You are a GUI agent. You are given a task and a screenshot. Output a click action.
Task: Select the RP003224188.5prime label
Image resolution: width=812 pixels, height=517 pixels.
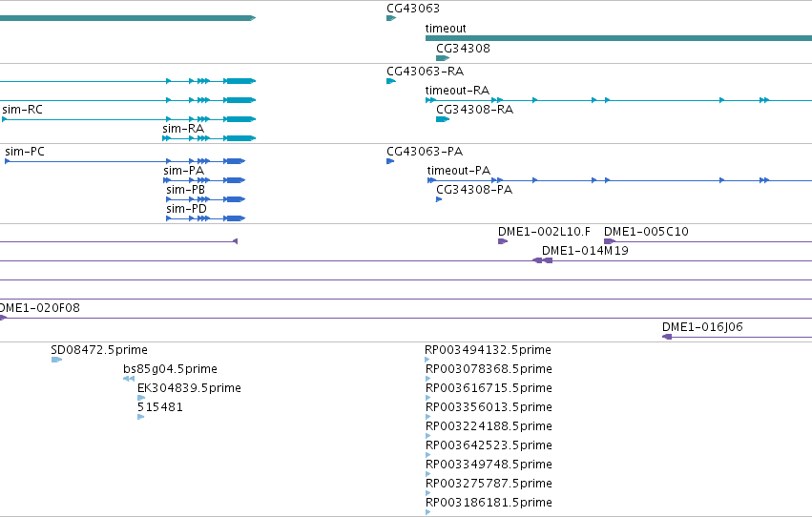pyautogui.click(x=489, y=427)
